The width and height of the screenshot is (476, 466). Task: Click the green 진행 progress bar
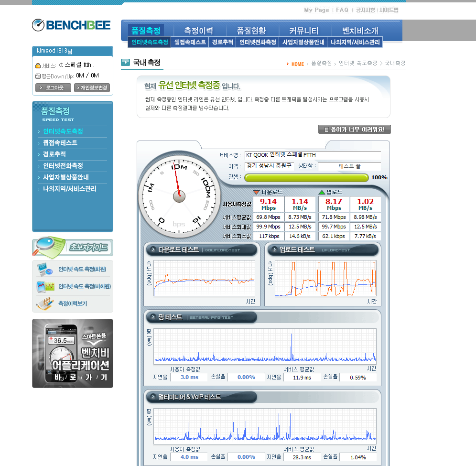point(307,178)
